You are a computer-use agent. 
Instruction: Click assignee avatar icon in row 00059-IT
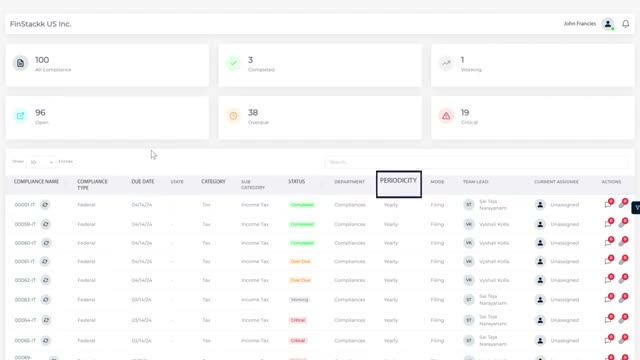pos(540,224)
